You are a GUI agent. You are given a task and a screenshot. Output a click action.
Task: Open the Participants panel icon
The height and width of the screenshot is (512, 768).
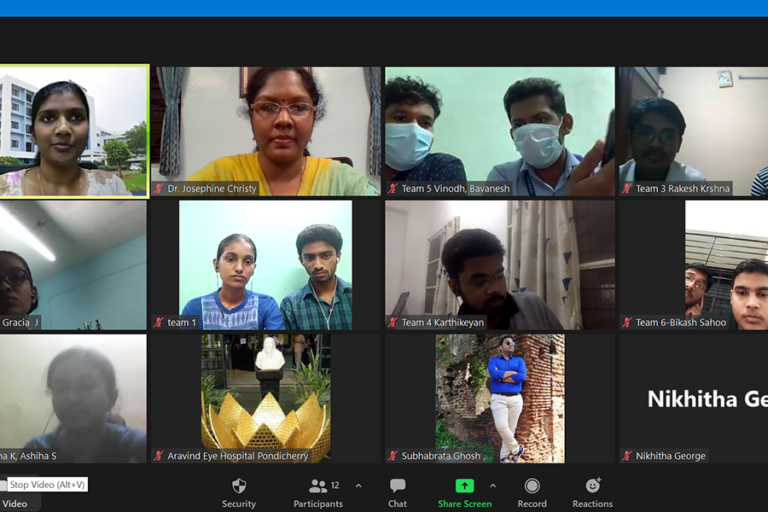[x=318, y=486]
